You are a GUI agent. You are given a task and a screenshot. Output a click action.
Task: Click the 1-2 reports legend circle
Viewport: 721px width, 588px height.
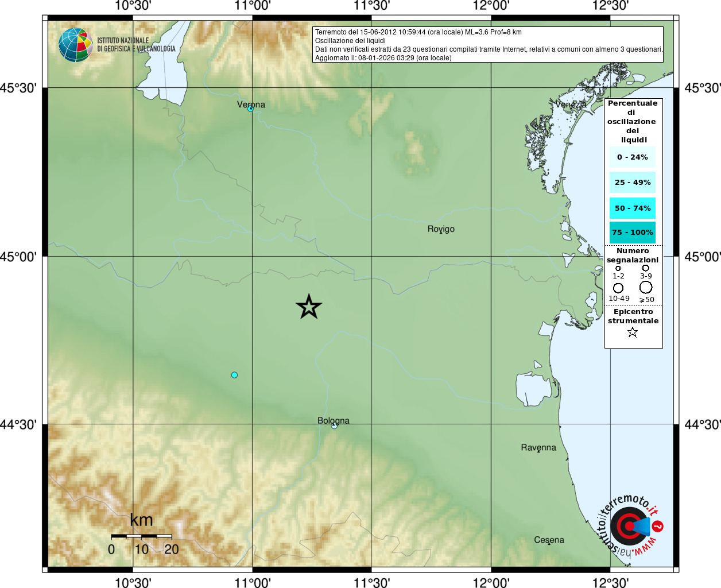click(x=618, y=268)
